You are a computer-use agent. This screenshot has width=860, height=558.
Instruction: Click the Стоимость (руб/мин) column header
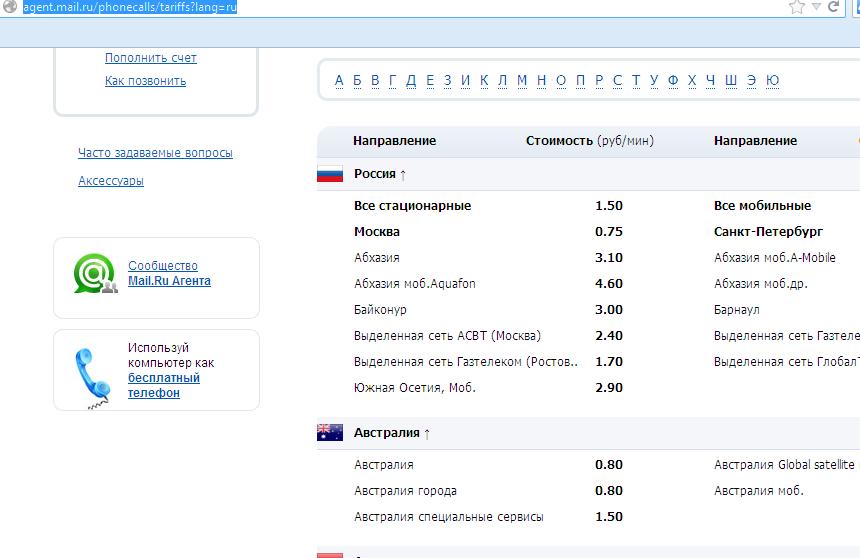[x=590, y=140]
